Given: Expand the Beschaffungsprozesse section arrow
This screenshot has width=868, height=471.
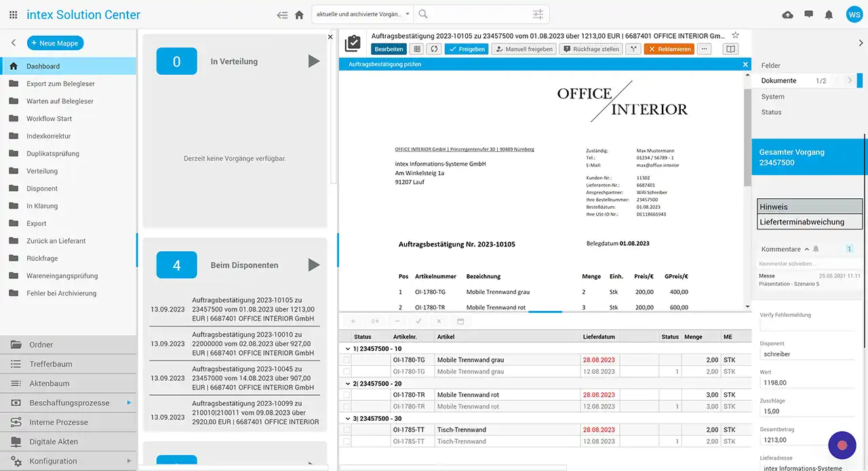Looking at the screenshot, I should click(x=129, y=402).
